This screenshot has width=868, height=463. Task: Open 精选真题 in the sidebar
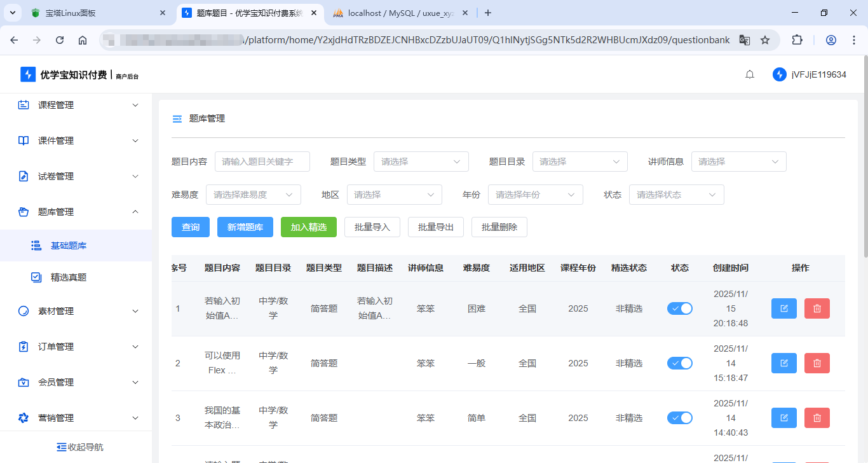[69, 277]
